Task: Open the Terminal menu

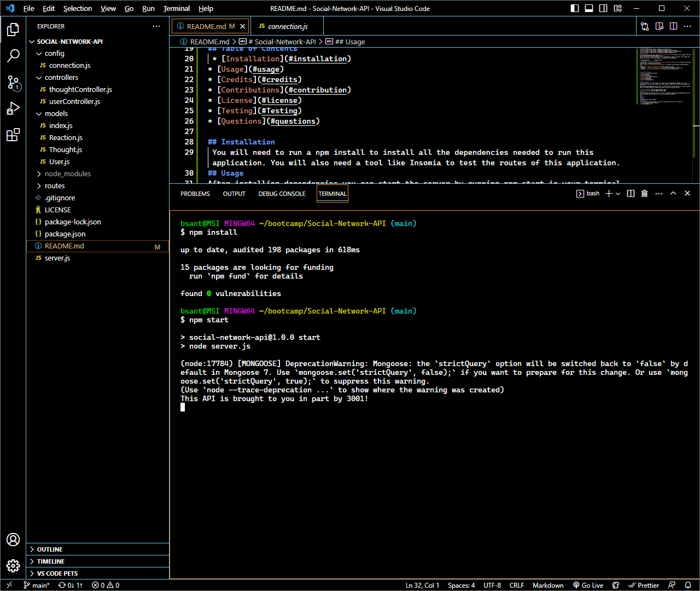Action: click(x=177, y=8)
